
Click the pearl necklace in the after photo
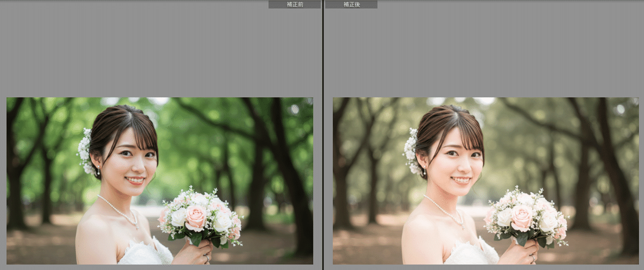(445, 211)
